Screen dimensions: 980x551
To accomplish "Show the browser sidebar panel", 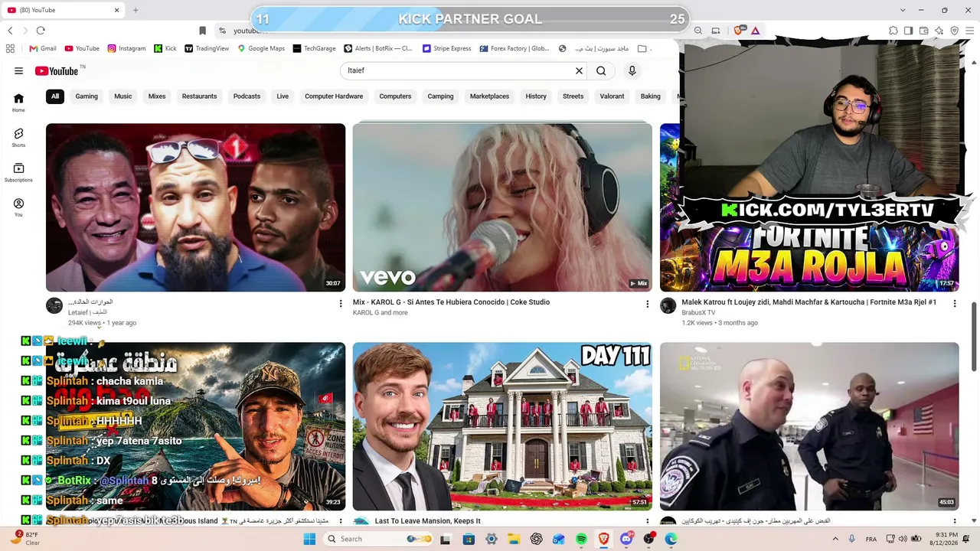I will pos(908,31).
